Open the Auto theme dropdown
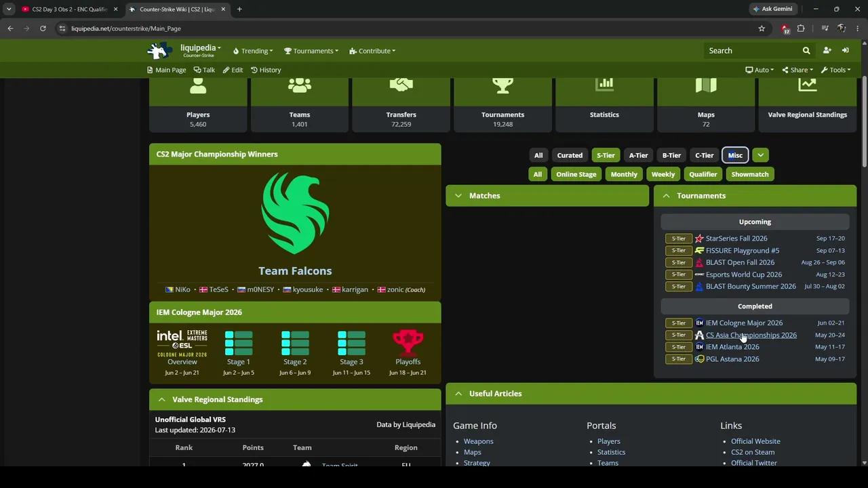Viewport: 868px width, 488px height. (x=759, y=70)
